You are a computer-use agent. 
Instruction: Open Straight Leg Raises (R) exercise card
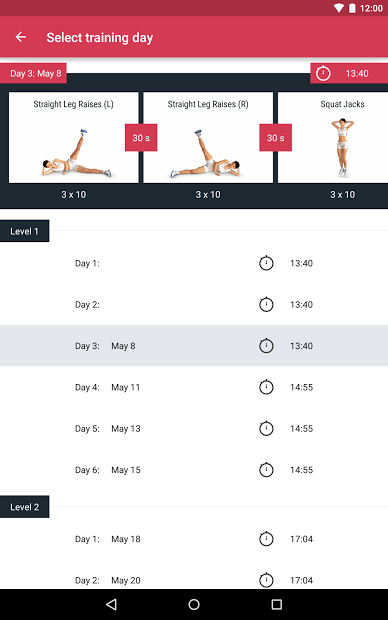click(x=208, y=138)
